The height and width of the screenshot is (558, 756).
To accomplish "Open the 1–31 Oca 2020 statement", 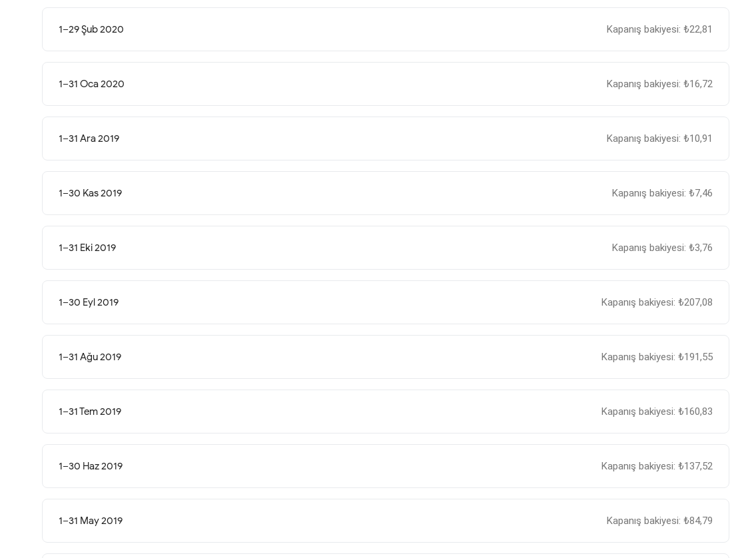I will click(385, 84).
